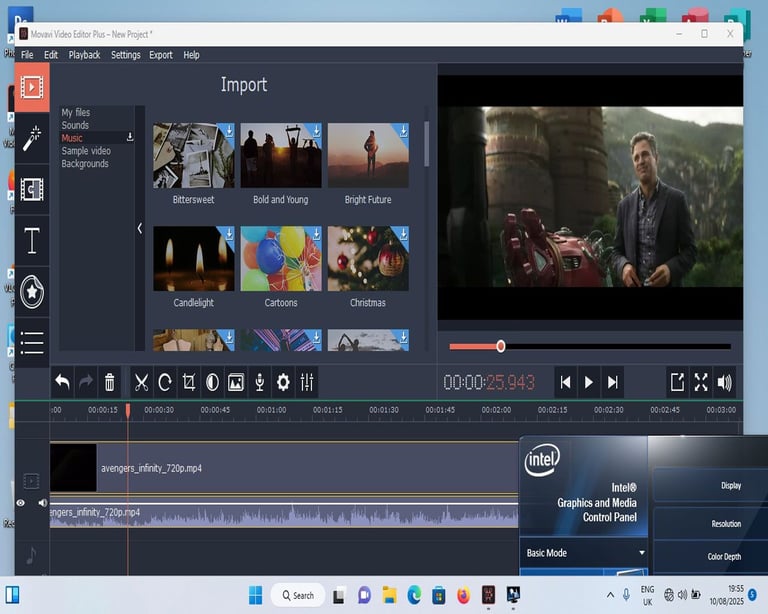Split clip with the scissors tool
Viewport: 768px width, 614px height.
pos(142,382)
